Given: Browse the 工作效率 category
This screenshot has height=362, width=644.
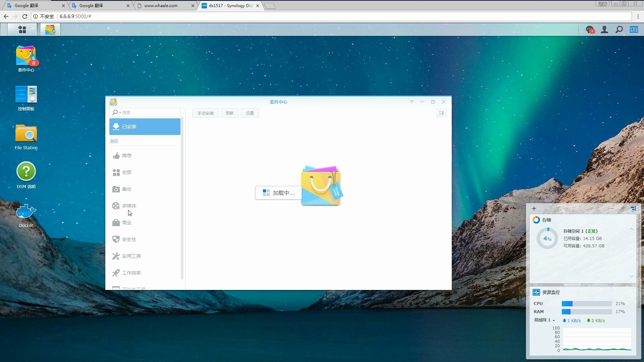Looking at the screenshot, I should click(145, 273).
